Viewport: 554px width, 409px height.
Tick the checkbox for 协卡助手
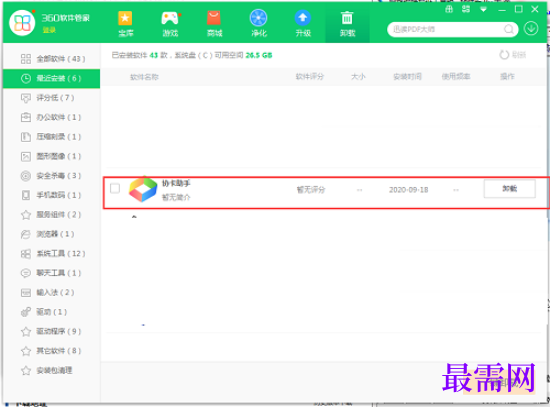coord(115,188)
